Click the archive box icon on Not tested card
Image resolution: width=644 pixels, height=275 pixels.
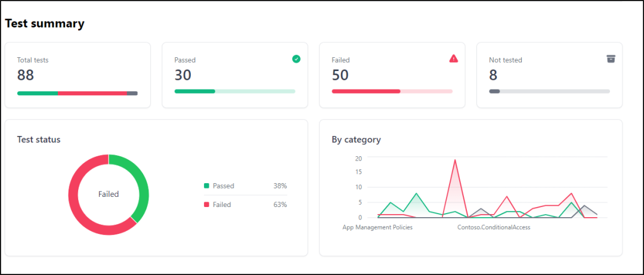(x=611, y=59)
